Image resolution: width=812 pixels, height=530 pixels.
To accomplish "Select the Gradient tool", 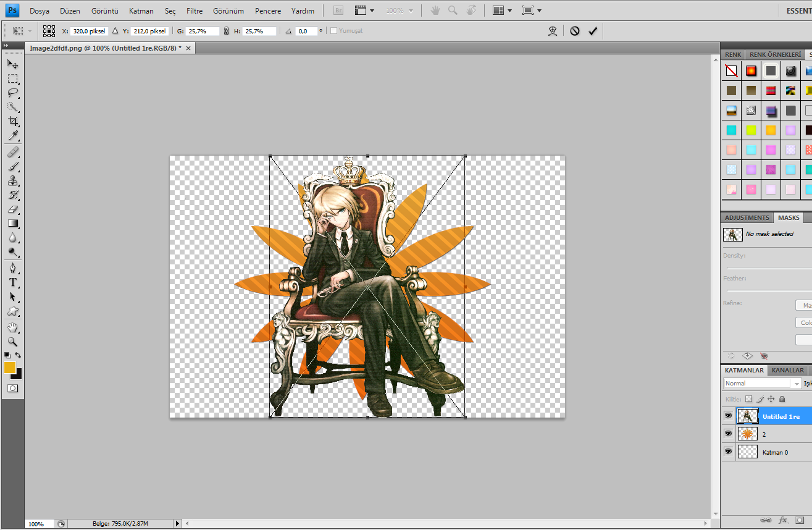I will pyautogui.click(x=13, y=223).
